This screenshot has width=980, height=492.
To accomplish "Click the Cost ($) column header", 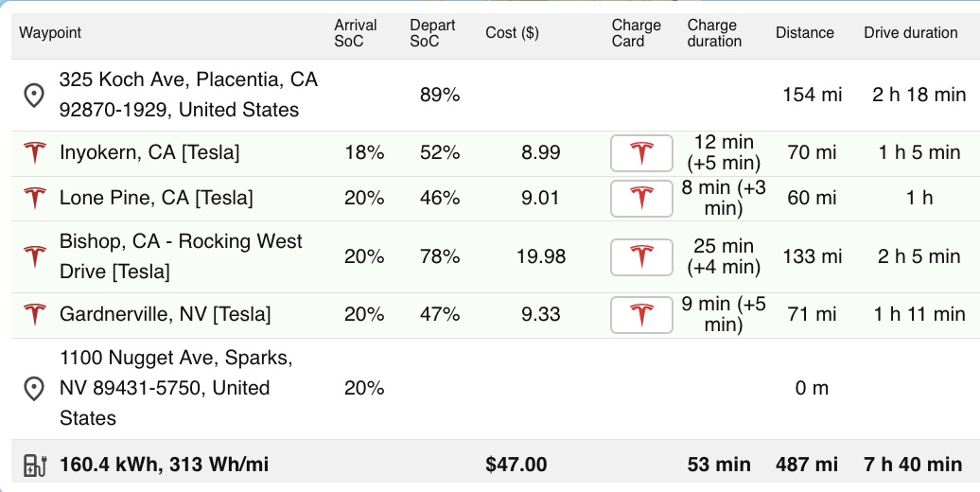I will 512,33.
